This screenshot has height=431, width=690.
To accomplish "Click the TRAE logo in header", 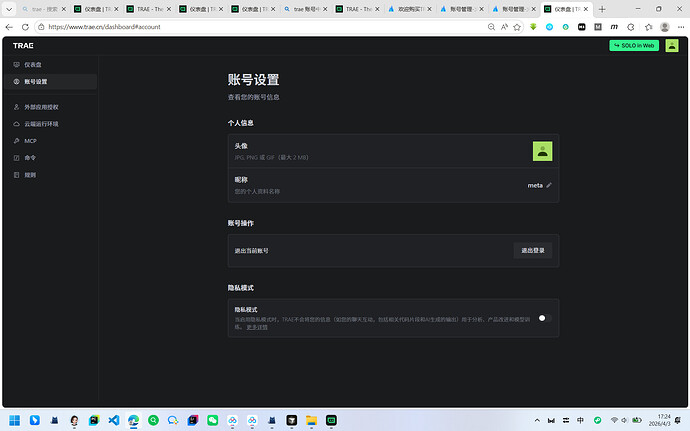I will 22,46.
